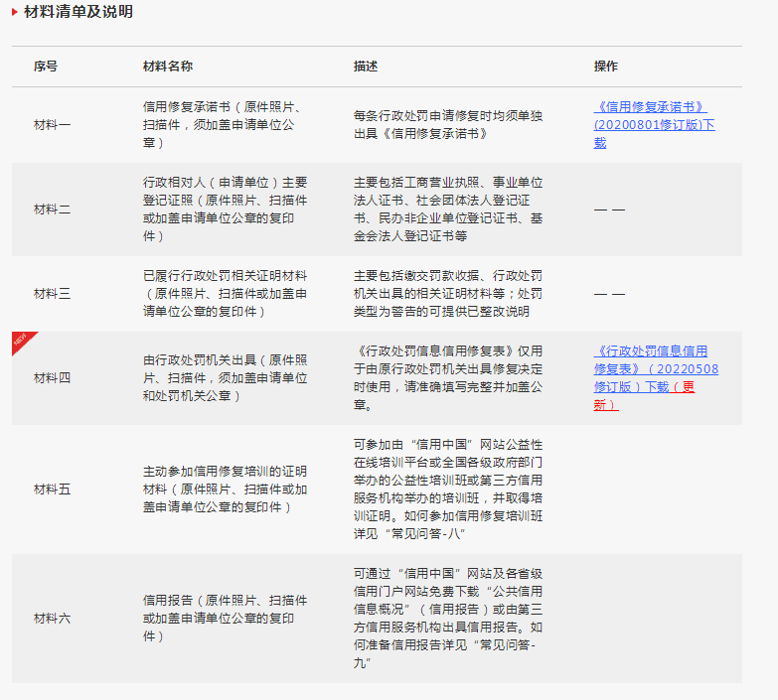
Task: Select the 材料名称 column header
Action: pos(168,67)
